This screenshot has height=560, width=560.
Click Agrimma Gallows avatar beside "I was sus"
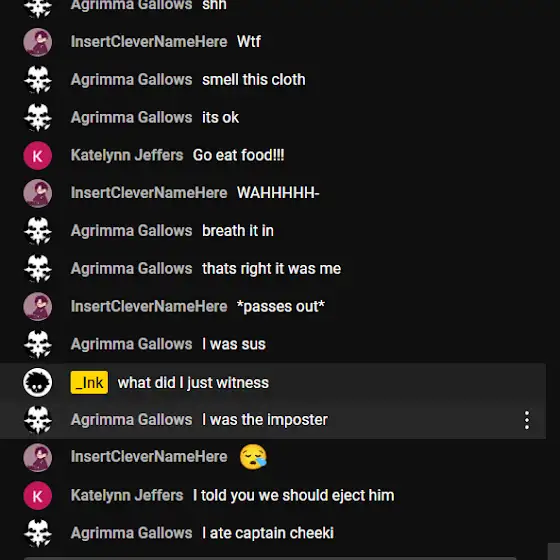38,344
